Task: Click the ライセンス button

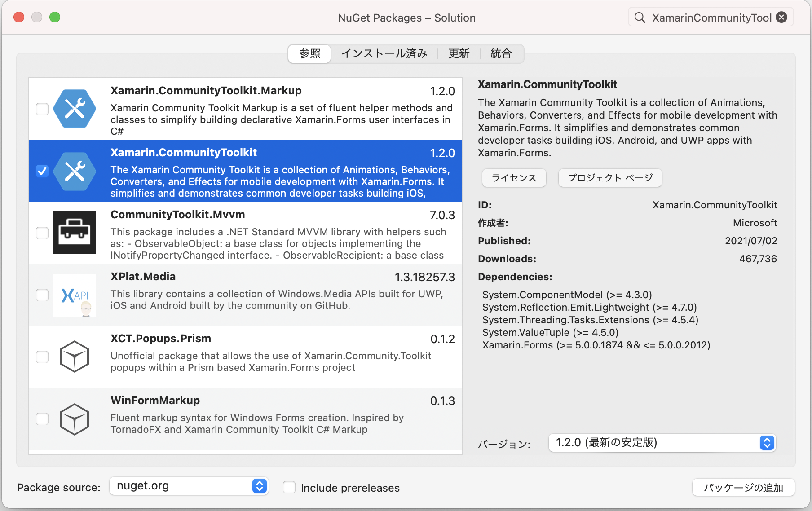Action: (514, 178)
